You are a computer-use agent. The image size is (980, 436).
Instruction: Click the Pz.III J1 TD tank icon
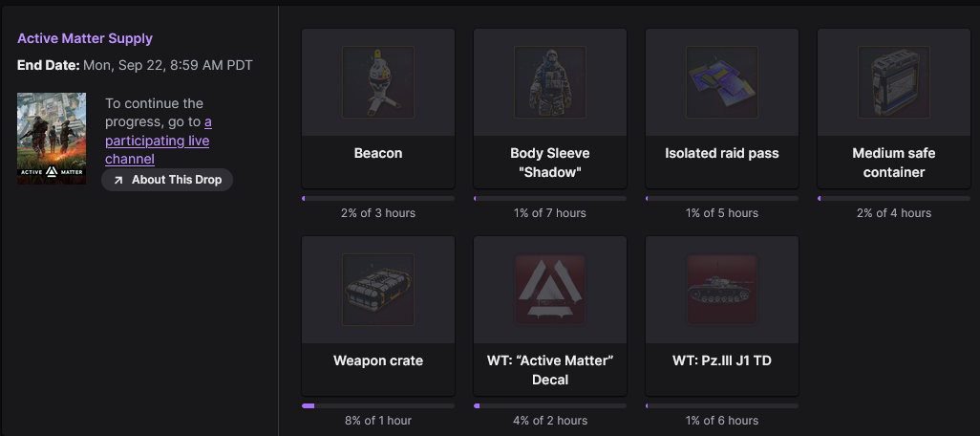point(722,290)
